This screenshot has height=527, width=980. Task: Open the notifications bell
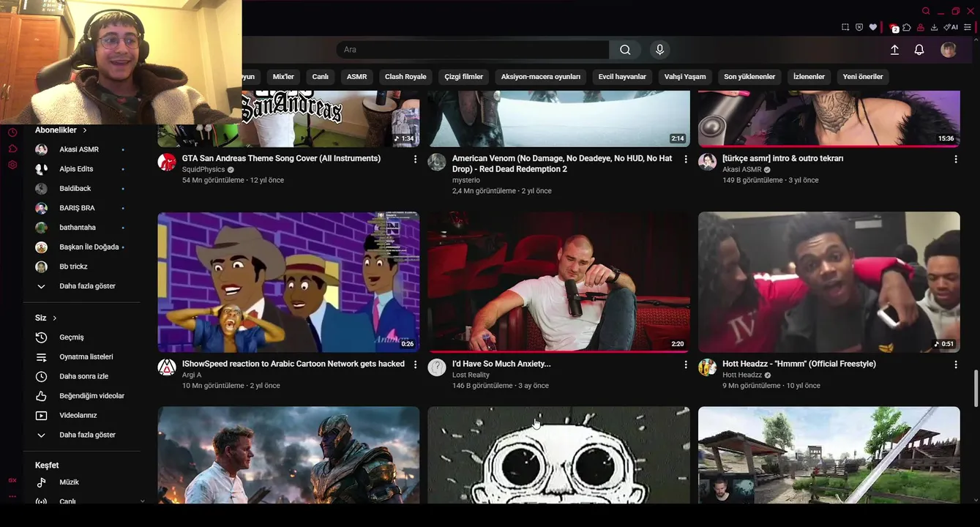coord(919,50)
